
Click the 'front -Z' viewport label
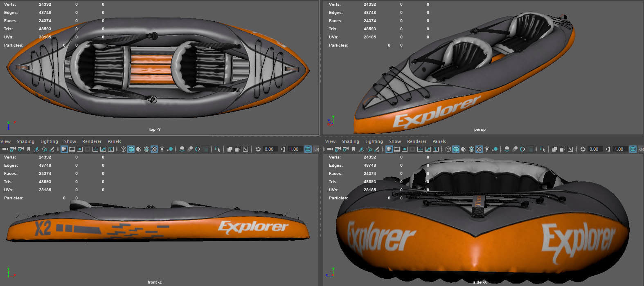pyautogui.click(x=155, y=282)
